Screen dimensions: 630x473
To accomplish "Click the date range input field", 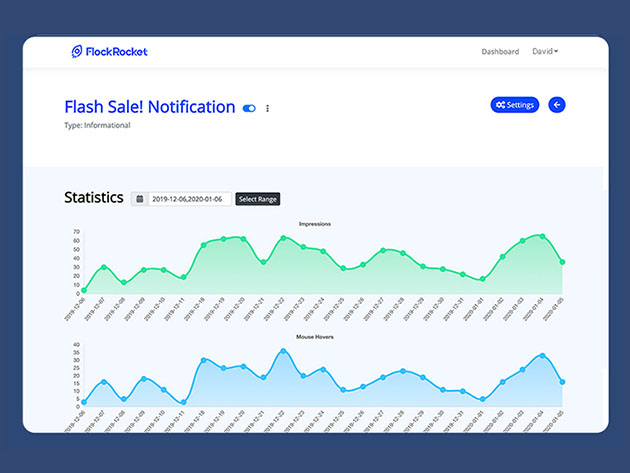I will 190,199.
